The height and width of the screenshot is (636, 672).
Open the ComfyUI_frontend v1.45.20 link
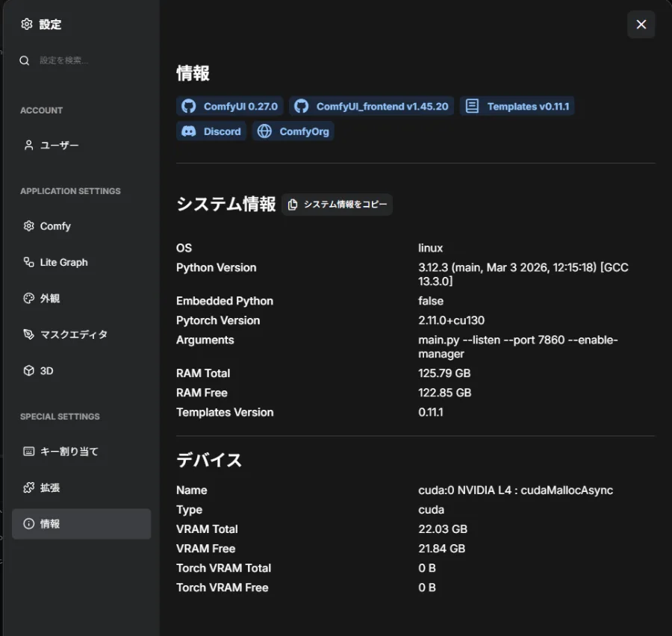[x=371, y=106]
